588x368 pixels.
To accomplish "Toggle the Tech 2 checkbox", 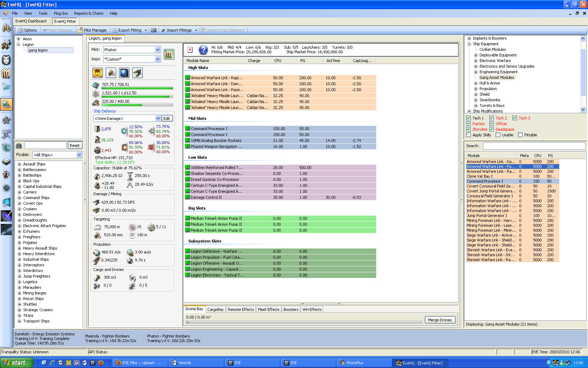I will pyautogui.click(x=492, y=118).
